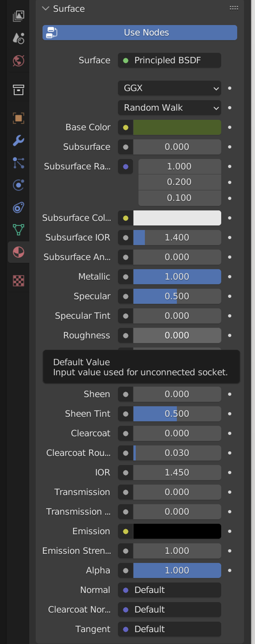Switch to the Material properties tab
Screen dimensions: 255x644
pos(18,252)
